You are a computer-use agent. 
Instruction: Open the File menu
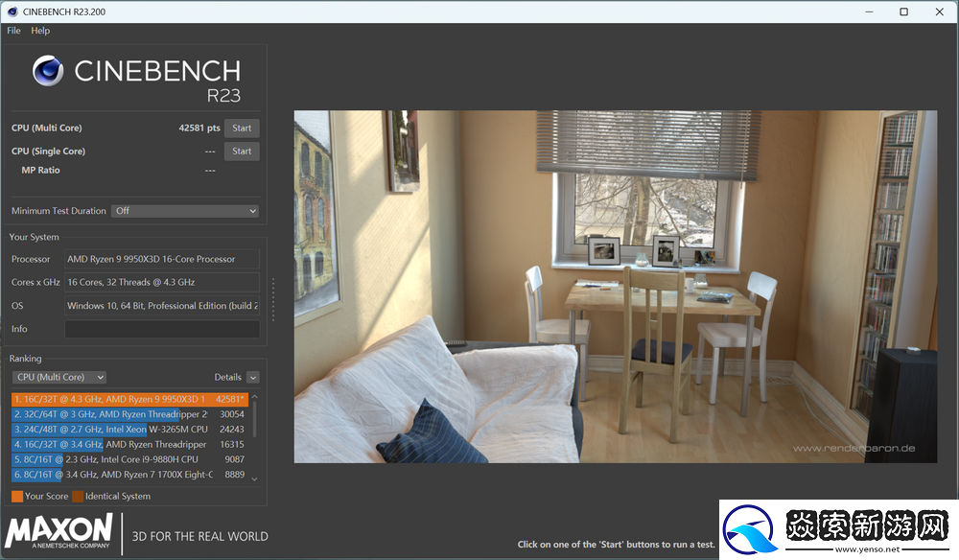click(x=13, y=31)
